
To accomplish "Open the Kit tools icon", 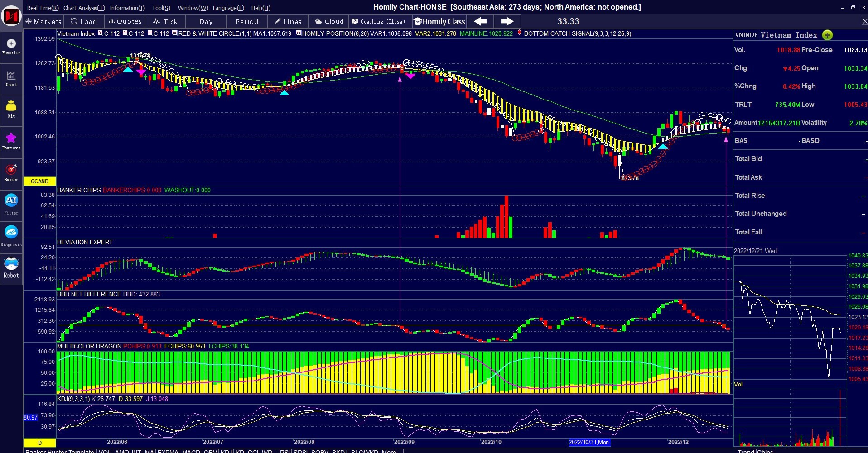I will [11, 110].
